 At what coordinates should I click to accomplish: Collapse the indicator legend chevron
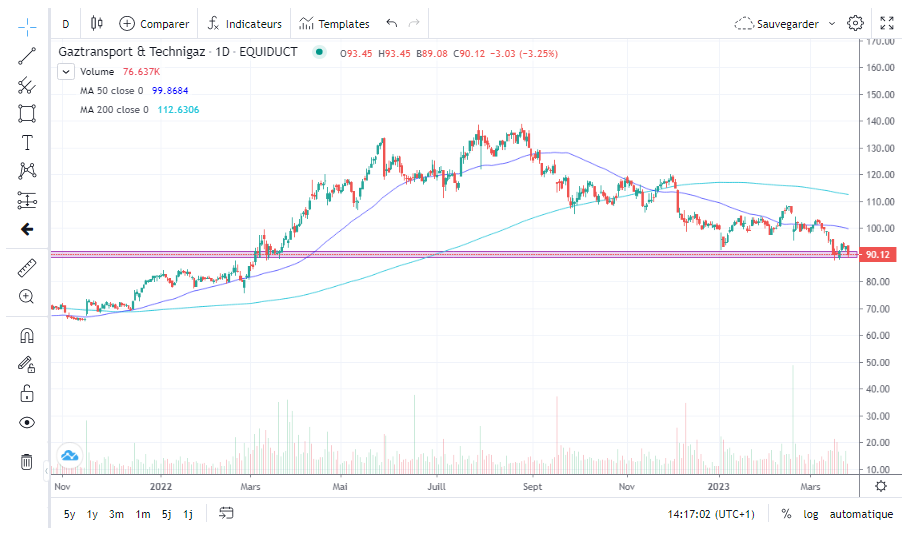tap(66, 72)
